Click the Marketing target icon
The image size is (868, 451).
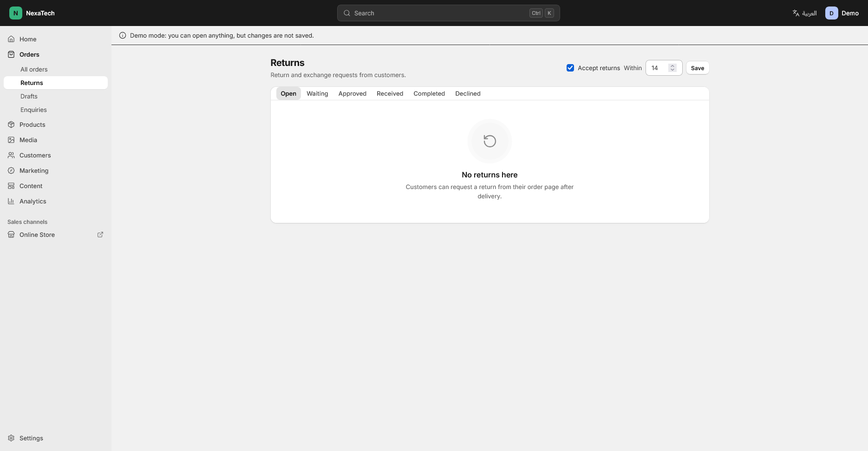[x=11, y=170]
